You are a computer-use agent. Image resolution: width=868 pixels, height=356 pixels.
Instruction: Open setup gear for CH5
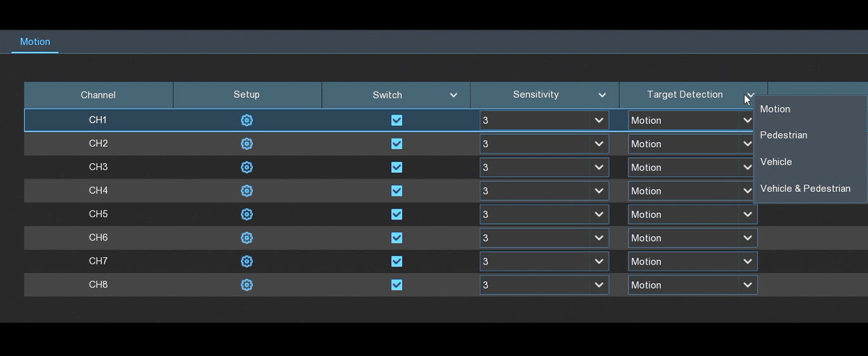point(247,214)
